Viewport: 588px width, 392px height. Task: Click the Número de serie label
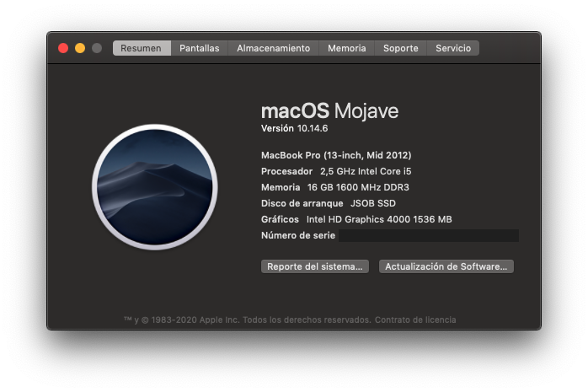(298, 235)
